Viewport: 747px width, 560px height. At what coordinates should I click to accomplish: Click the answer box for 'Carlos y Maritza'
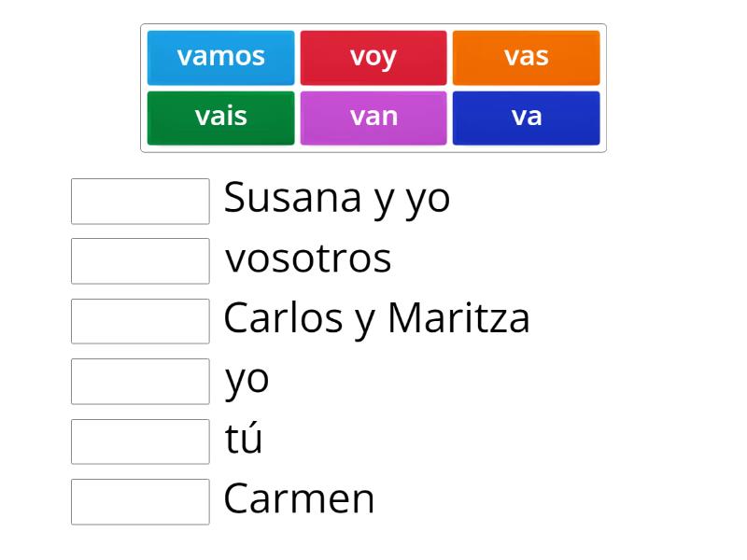(x=140, y=321)
